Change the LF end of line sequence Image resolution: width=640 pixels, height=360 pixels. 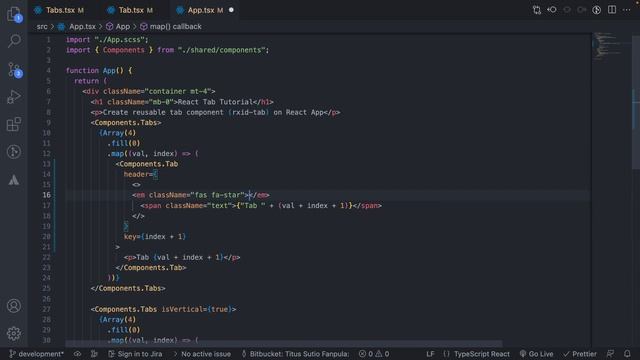point(430,354)
